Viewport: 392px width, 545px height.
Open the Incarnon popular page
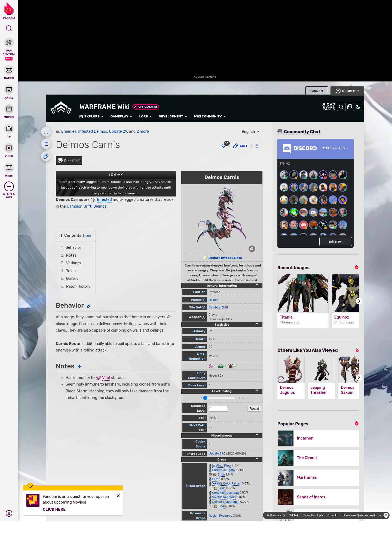tap(318, 438)
